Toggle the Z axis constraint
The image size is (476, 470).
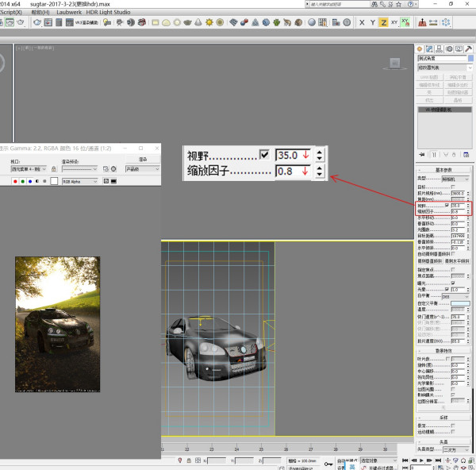tap(384, 22)
